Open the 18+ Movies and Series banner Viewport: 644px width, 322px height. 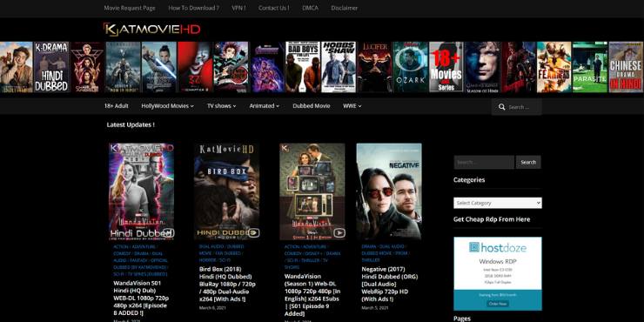446,67
